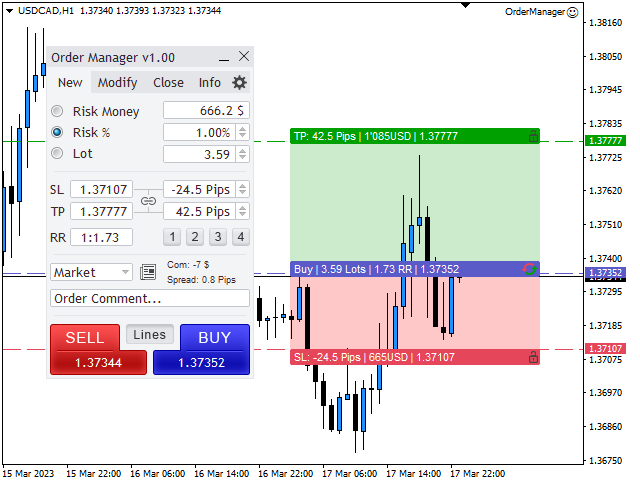Set risk reward ratio with button 2

[x=195, y=237]
